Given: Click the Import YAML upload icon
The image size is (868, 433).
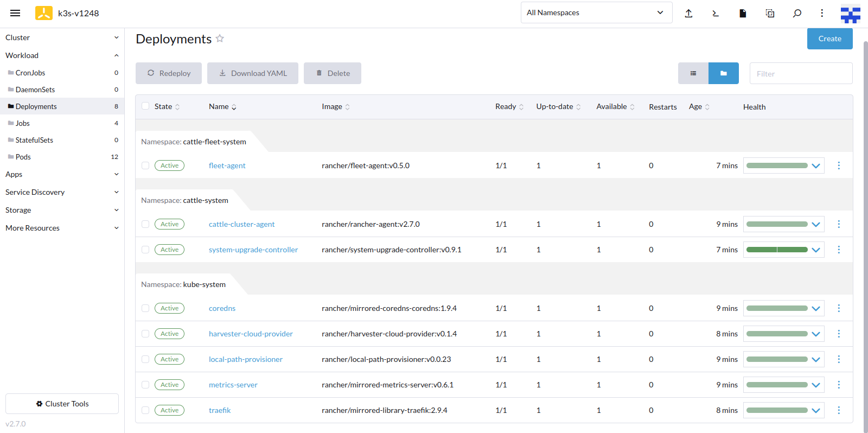Looking at the screenshot, I should tap(688, 13).
